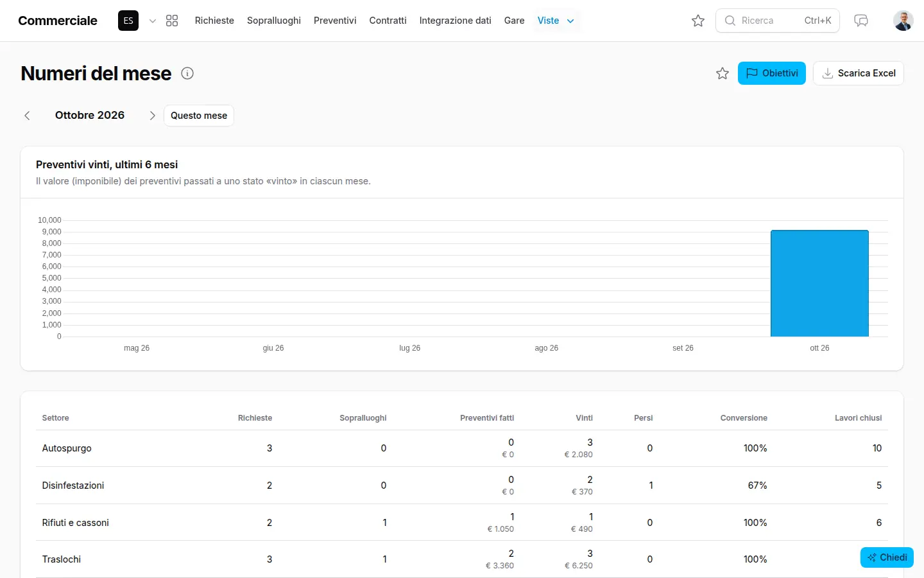
Task: Click the ES workspace badge
Action: tap(128, 21)
